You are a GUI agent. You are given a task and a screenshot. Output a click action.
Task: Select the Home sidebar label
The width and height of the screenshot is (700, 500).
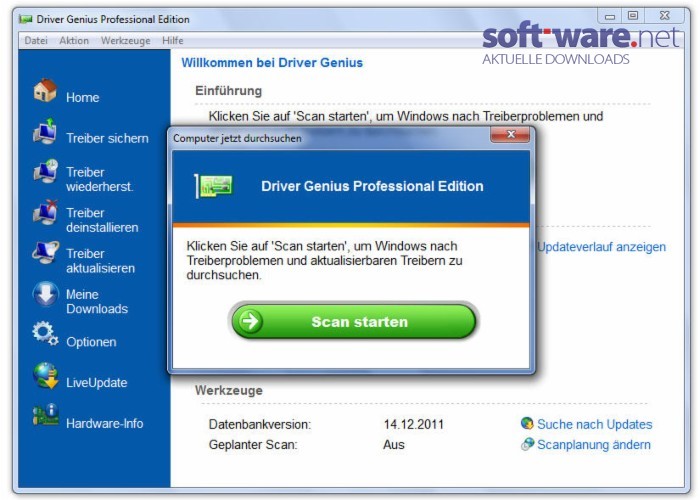(83, 97)
